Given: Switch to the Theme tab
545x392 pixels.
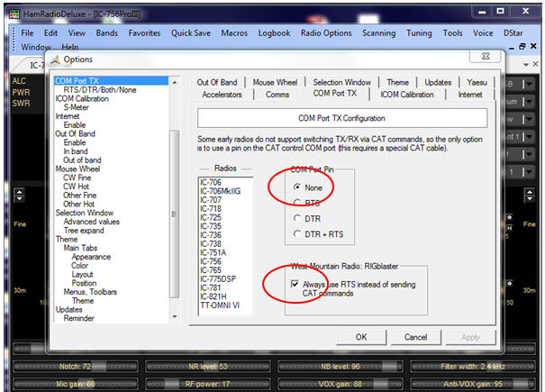Looking at the screenshot, I should click(397, 82).
